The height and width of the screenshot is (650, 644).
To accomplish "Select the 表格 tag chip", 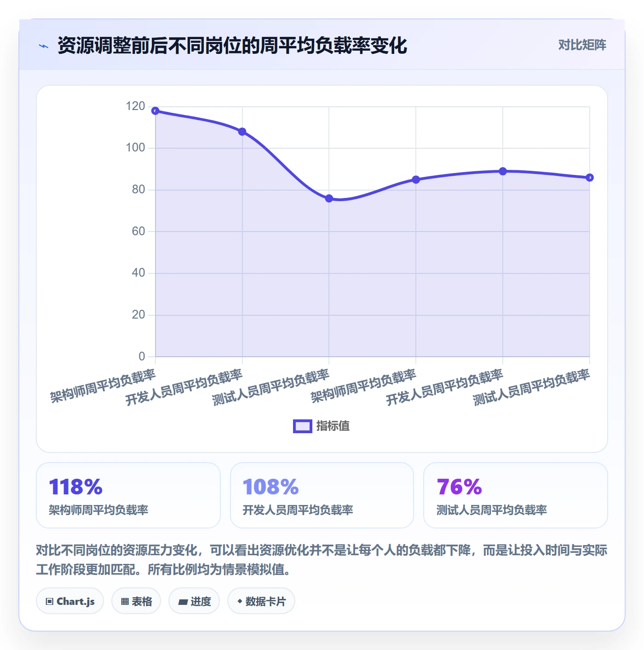I will pyautogui.click(x=136, y=601).
